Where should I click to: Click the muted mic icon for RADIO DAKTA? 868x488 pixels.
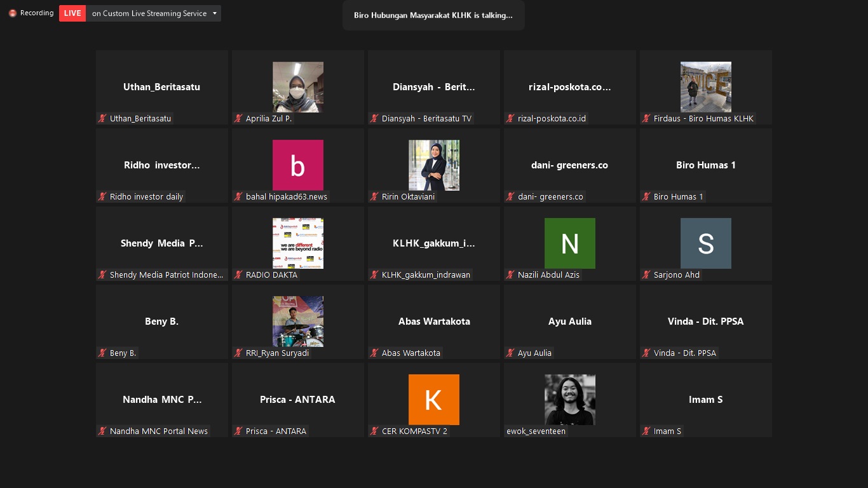(238, 274)
